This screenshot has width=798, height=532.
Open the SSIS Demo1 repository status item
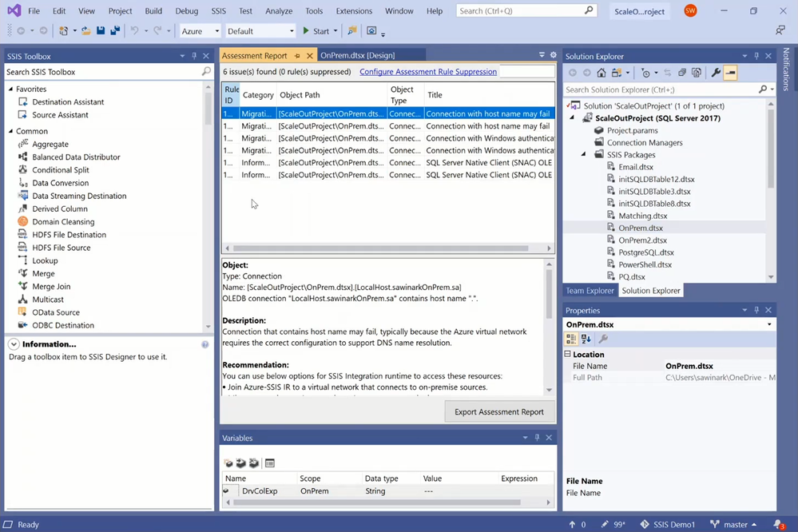click(x=667, y=524)
